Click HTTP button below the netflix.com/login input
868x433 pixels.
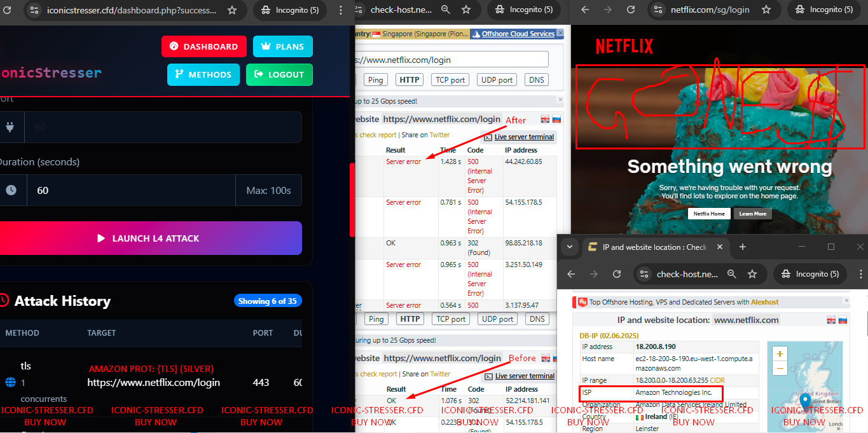[410, 79]
